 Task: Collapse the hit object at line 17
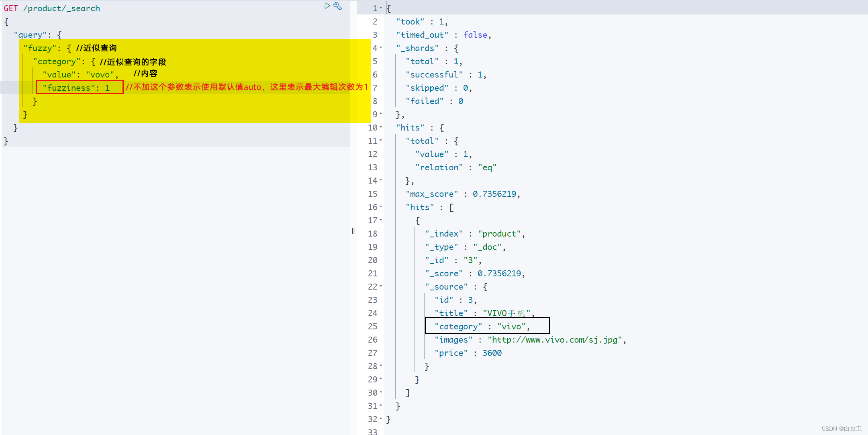[x=381, y=220]
